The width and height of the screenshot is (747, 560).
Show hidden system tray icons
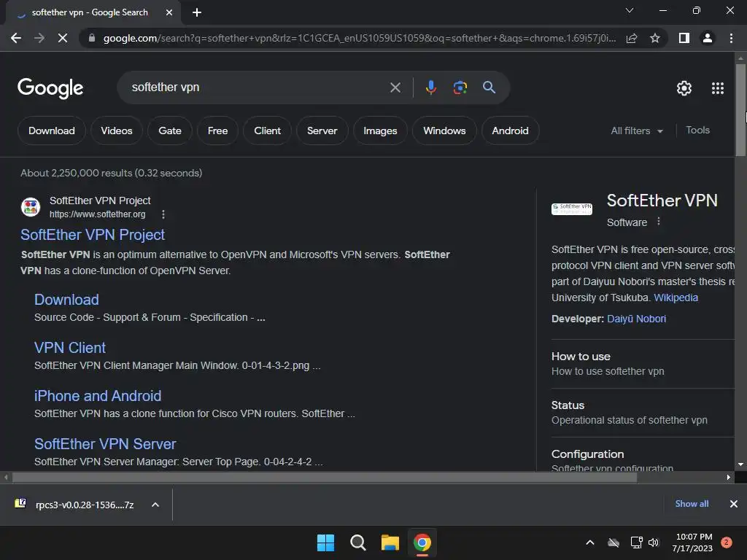(x=589, y=542)
